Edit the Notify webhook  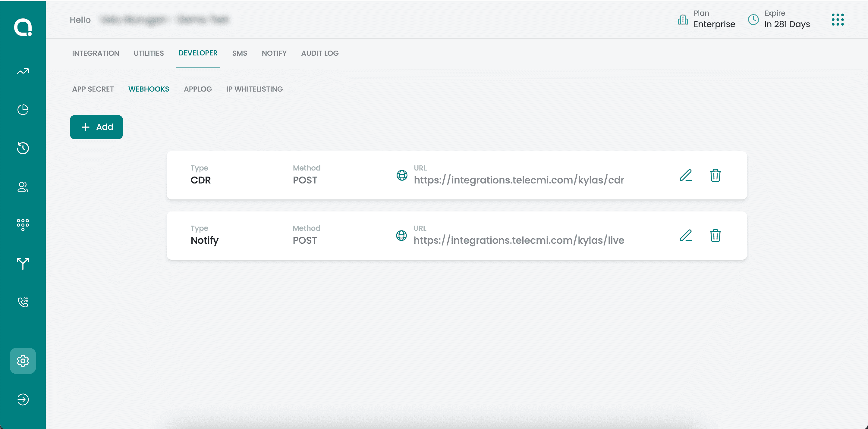point(686,236)
